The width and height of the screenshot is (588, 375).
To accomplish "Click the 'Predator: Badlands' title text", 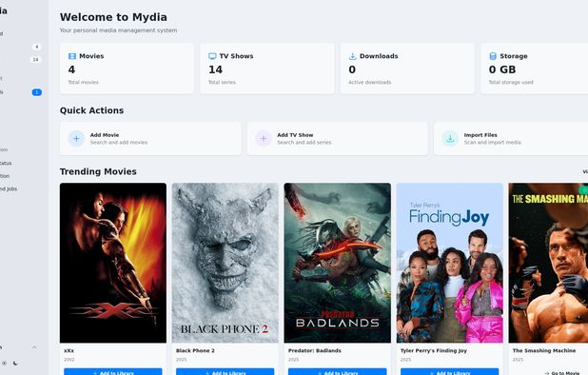I will (315, 350).
